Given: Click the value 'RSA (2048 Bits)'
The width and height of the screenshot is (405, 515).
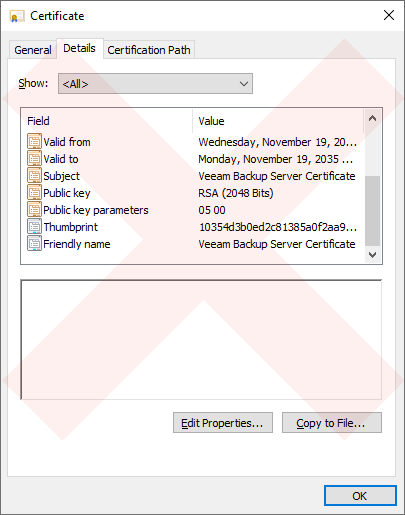Looking at the screenshot, I should click(x=236, y=193).
